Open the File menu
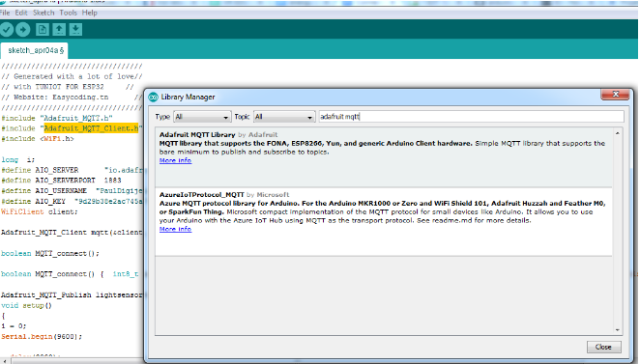This screenshot has width=640, height=364. click(5, 13)
